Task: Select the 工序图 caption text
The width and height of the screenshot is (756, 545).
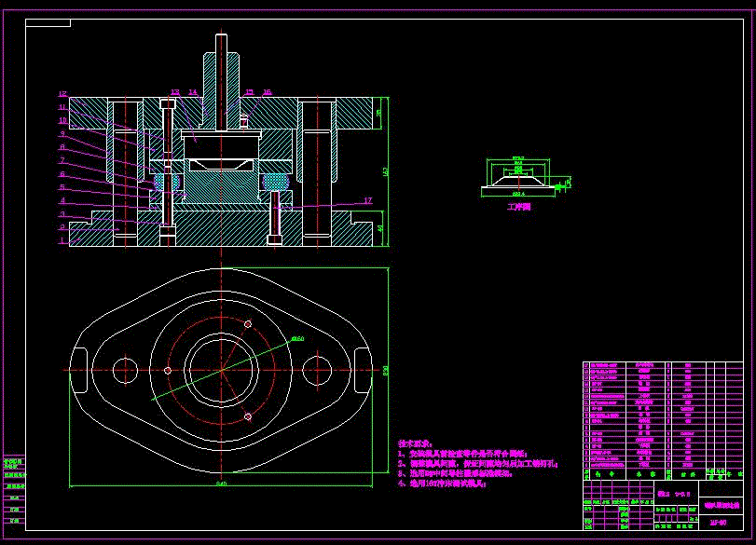Action: click(519, 207)
